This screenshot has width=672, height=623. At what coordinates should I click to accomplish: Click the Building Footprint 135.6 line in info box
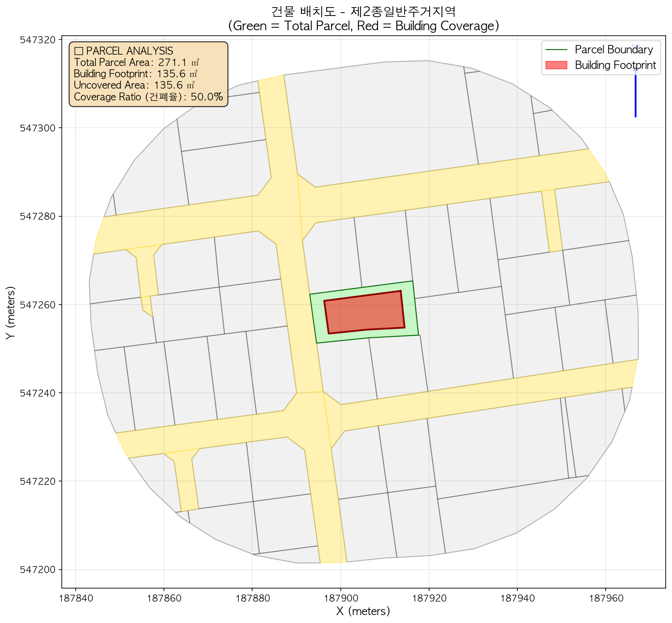(135, 74)
